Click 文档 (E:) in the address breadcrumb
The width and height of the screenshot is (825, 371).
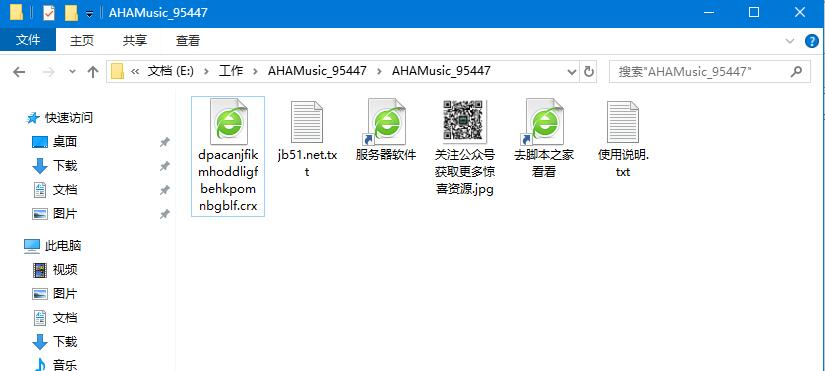pyautogui.click(x=170, y=71)
